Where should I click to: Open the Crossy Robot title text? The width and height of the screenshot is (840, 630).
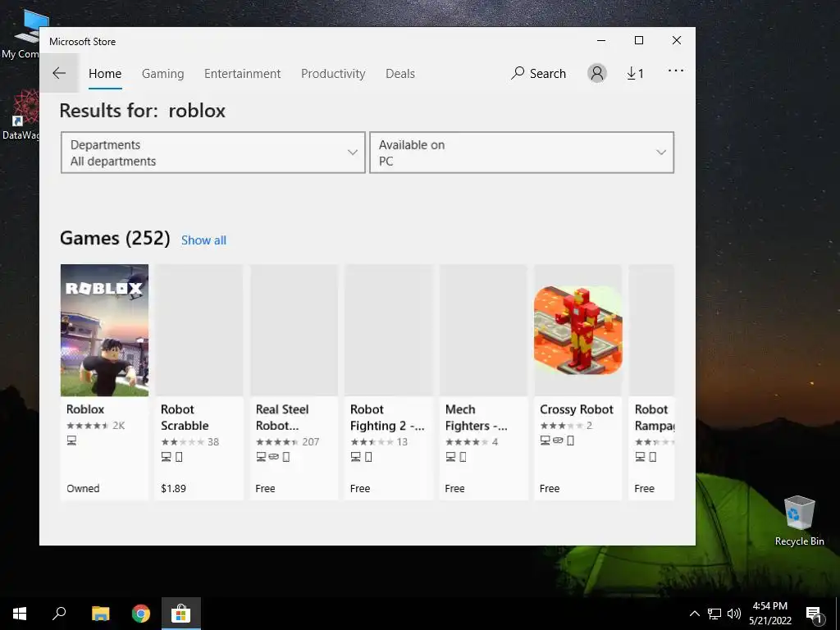coord(577,409)
